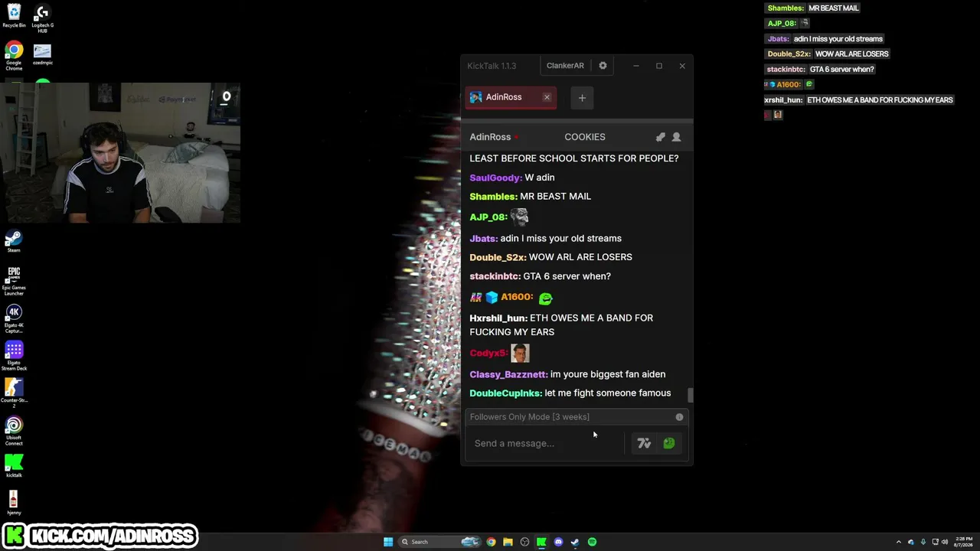Viewport: 980px width, 551px height.
Task: Click the kicktalk desktop shortcut icon
Action: point(14,465)
